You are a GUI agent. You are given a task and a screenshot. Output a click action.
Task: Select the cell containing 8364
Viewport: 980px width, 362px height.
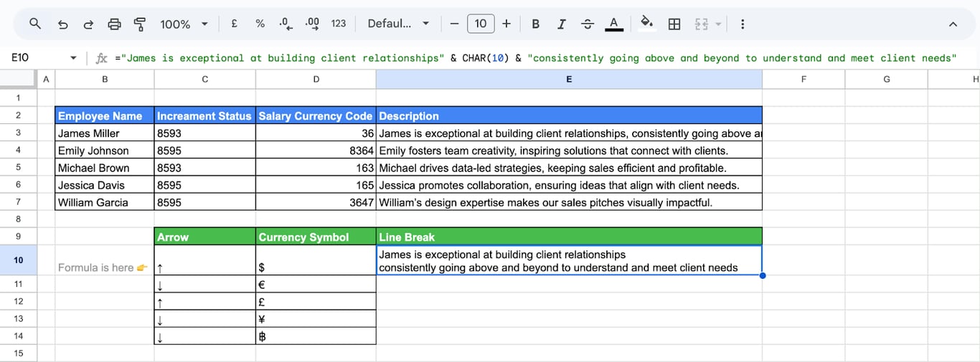316,150
